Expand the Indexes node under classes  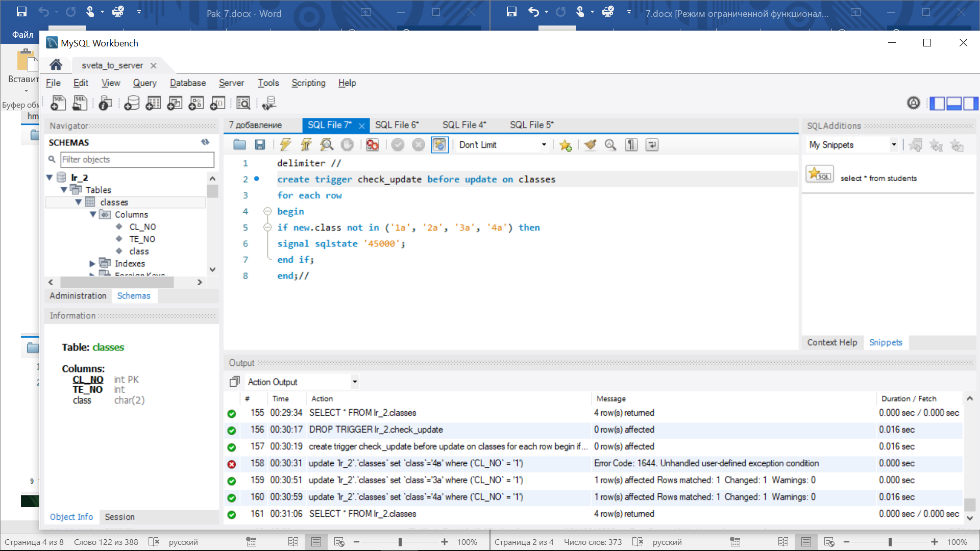[92, 264]
